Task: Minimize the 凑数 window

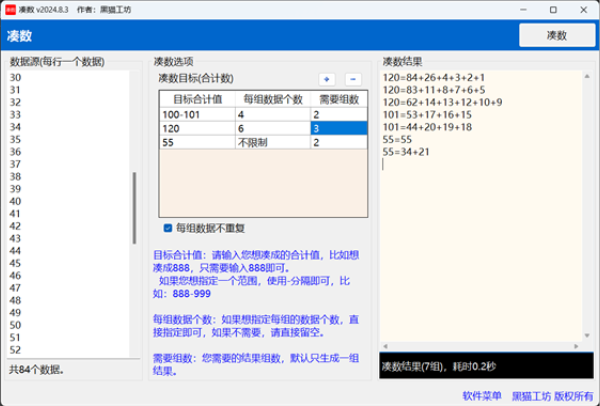Action: pyautogui.click(x=523, y=10)
